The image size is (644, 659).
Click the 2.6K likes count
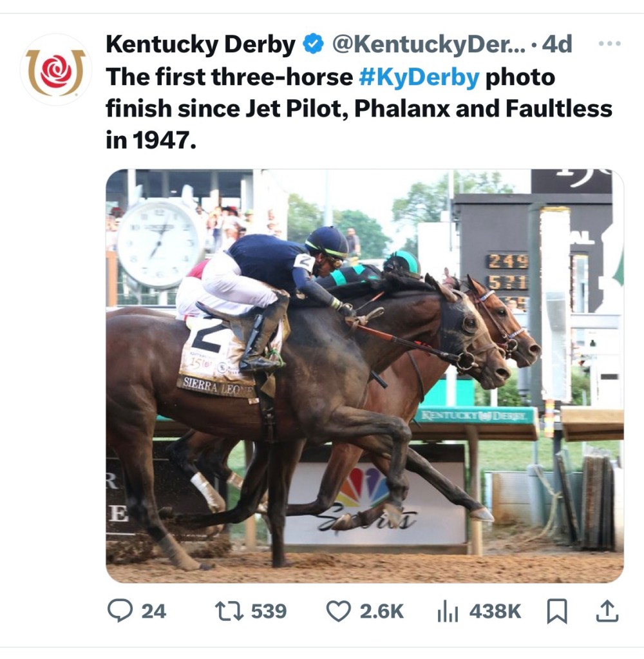coord(381,611)
